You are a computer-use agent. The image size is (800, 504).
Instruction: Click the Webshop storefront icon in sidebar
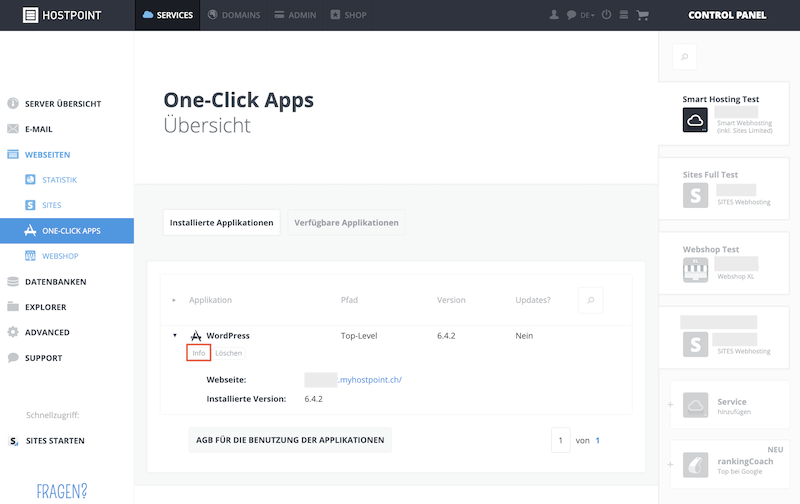pyautogui.click(x=30, y=256)
